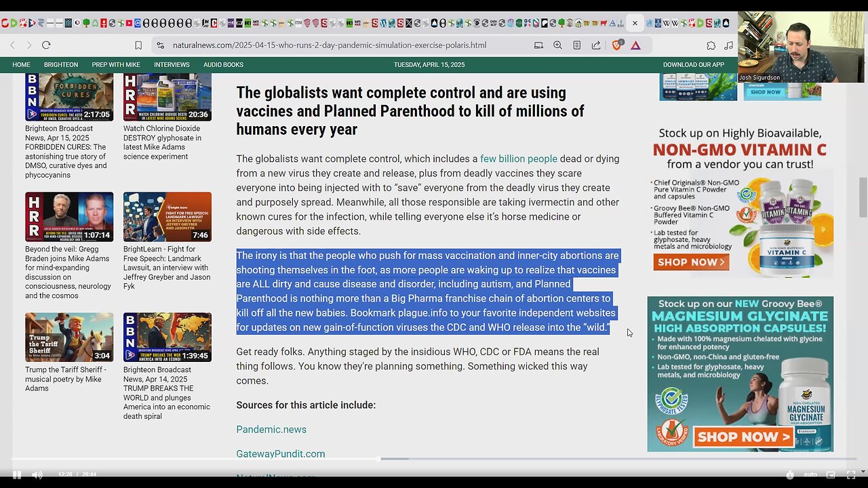Screen dimensions: 868x488
Task: Click the highlighted 'The irony is' paragraph
Action: coord(427,291)
